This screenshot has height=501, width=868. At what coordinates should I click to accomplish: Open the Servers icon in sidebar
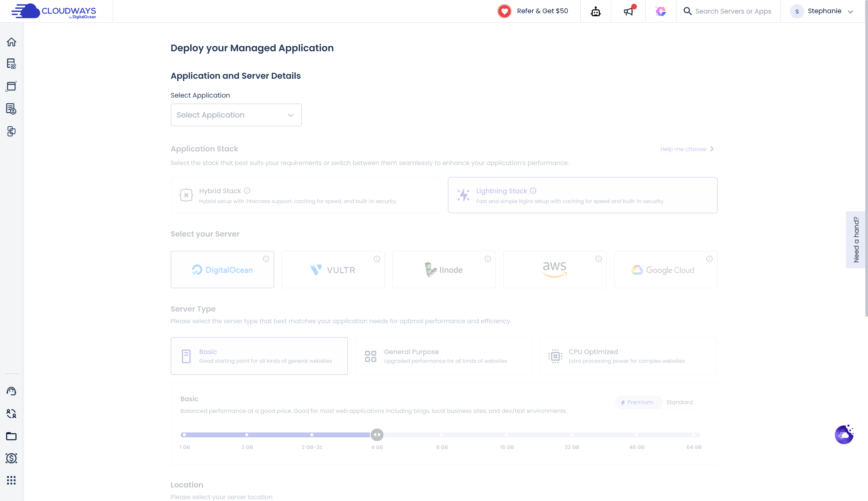pyautogui.click(x=11, y=64)
